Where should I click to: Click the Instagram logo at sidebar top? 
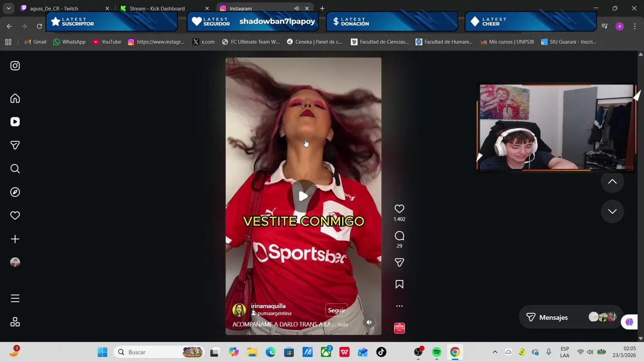[x=15, y=66]
